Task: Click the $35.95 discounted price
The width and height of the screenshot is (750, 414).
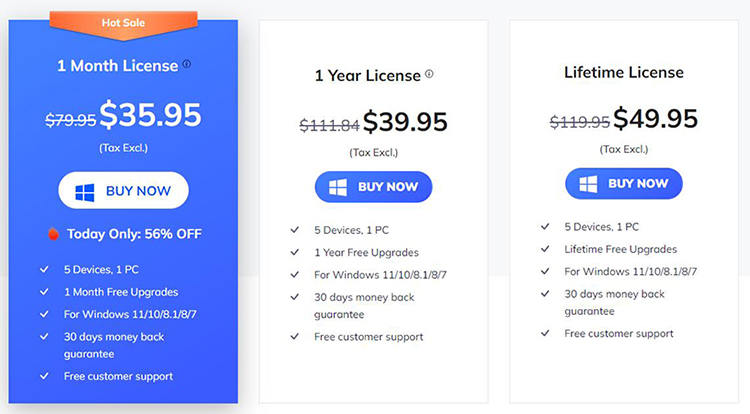Action: point(150,116)
